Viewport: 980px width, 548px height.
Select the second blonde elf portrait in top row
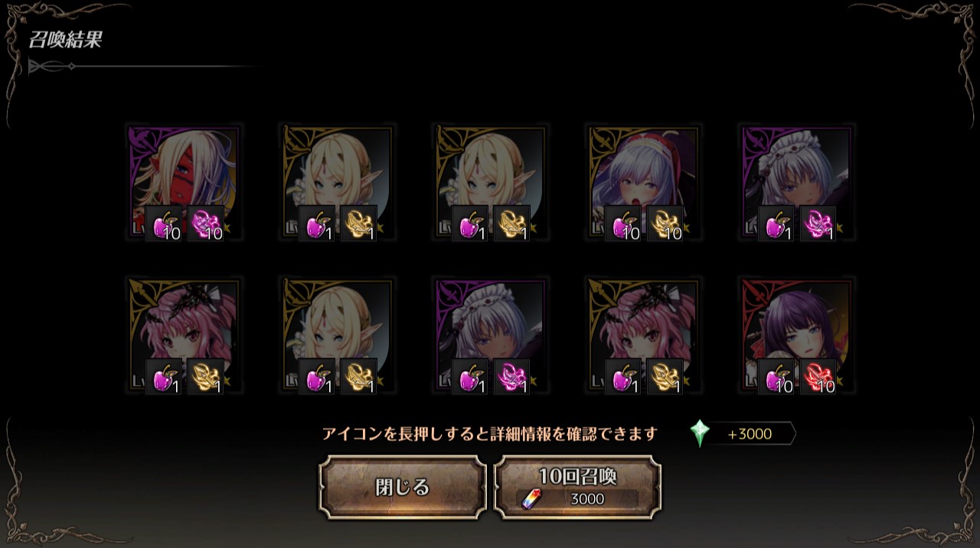click(491, 184)
